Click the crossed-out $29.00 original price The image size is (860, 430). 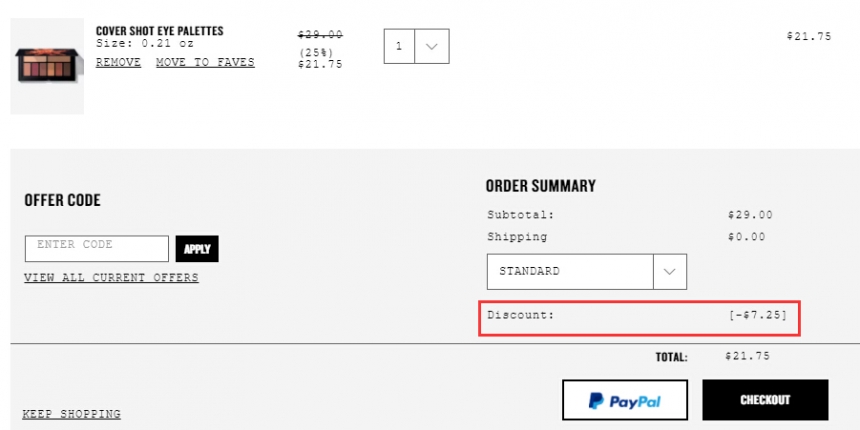320,35
